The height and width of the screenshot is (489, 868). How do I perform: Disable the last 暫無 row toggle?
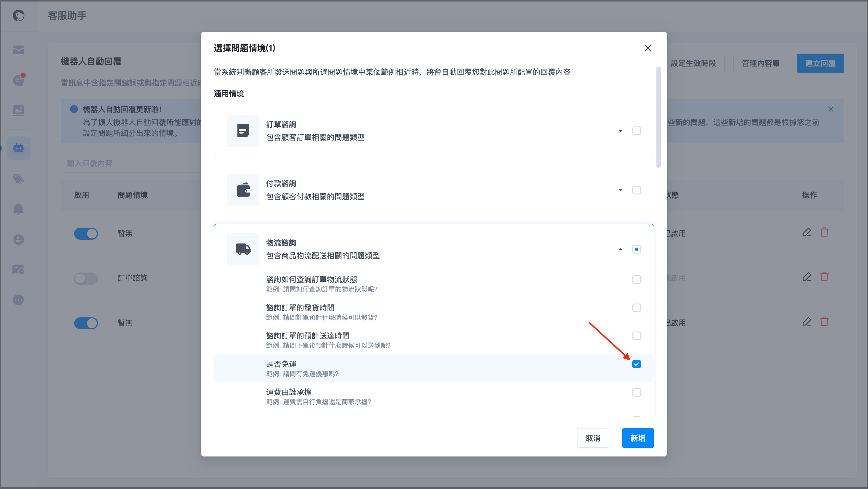[x=86, y=323]
